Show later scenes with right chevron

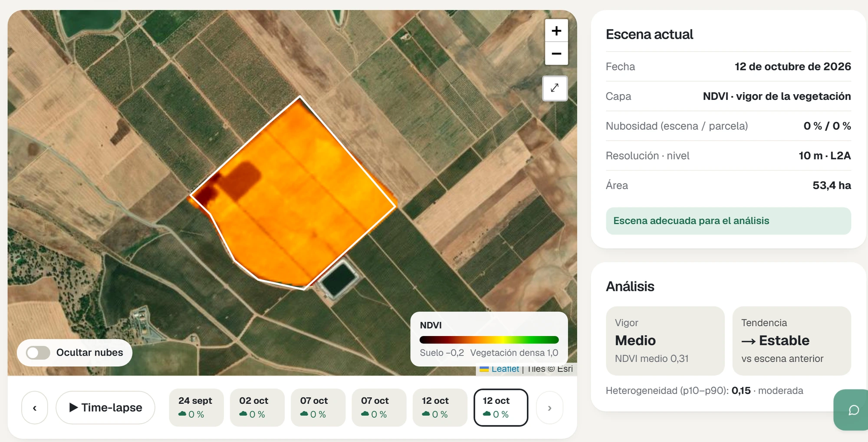tap(549, 408)
